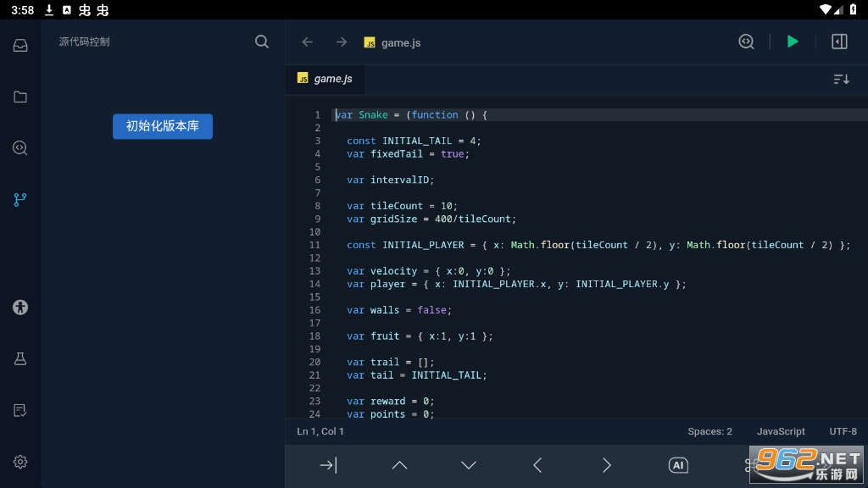Open the accessibility icon in sidebar
This screenshot has height=488, width=868.
(20, 308)
